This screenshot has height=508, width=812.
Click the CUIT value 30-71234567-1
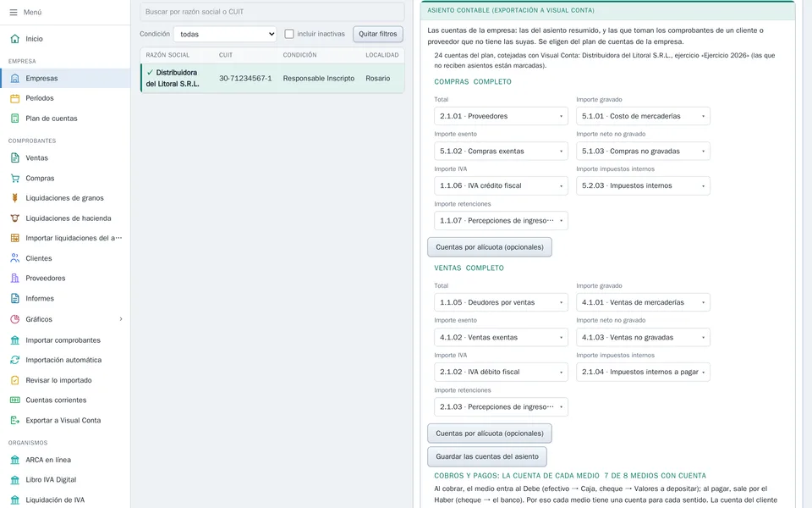click(245, 78)
